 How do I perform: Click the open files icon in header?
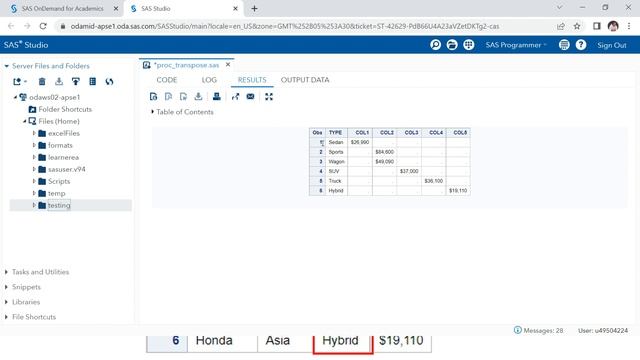[x=452, y=45]
